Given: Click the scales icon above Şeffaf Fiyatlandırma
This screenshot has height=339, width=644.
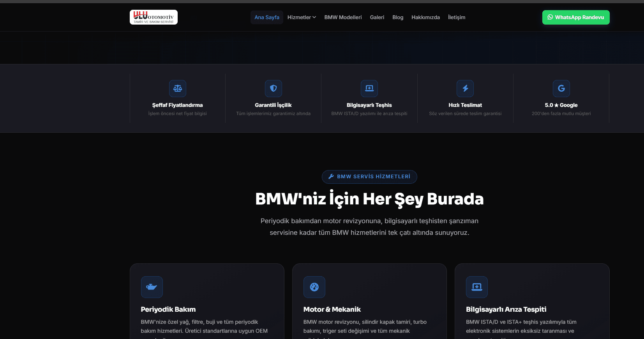Looking at the screenshot, I should pos(178,89).
